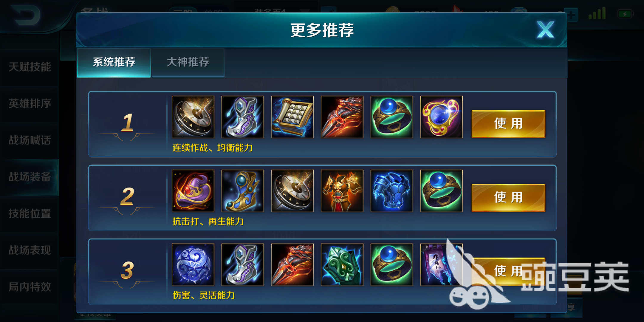
Task: Go to 战场喊话 in the sidebar
Action: 30,140
